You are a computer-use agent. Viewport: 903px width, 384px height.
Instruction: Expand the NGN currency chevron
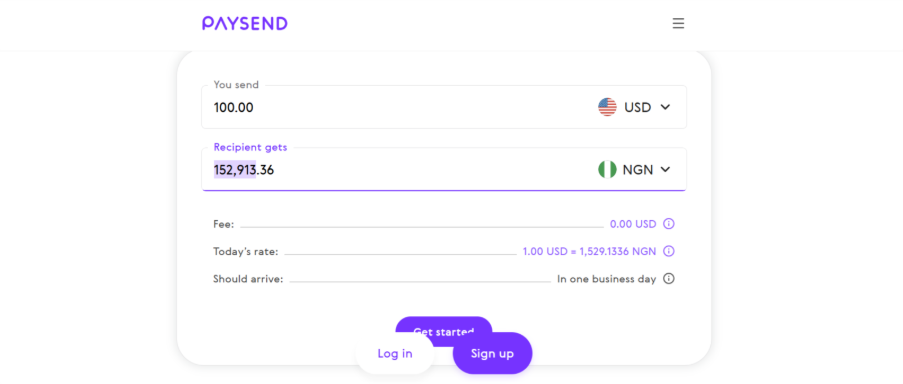click(x=665, y=170)
